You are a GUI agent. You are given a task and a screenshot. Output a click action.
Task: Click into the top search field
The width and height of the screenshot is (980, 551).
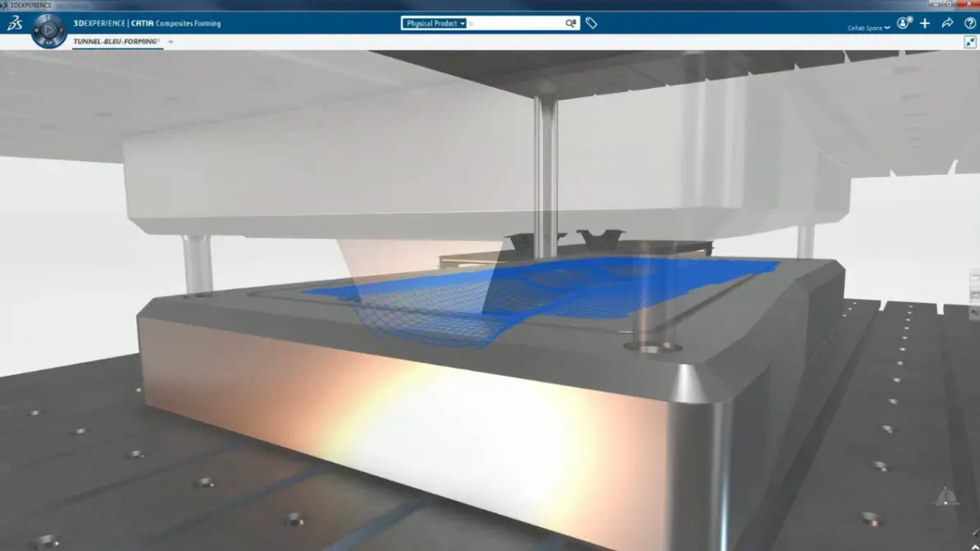point(515,24)
